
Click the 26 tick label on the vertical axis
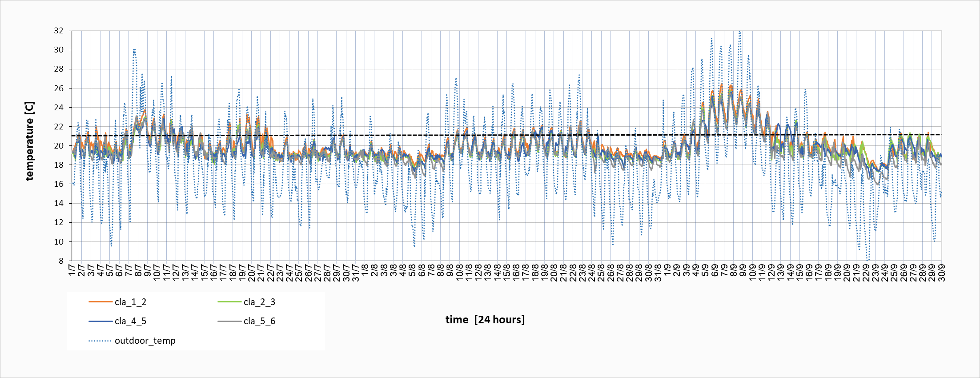[x=59, y=88]
